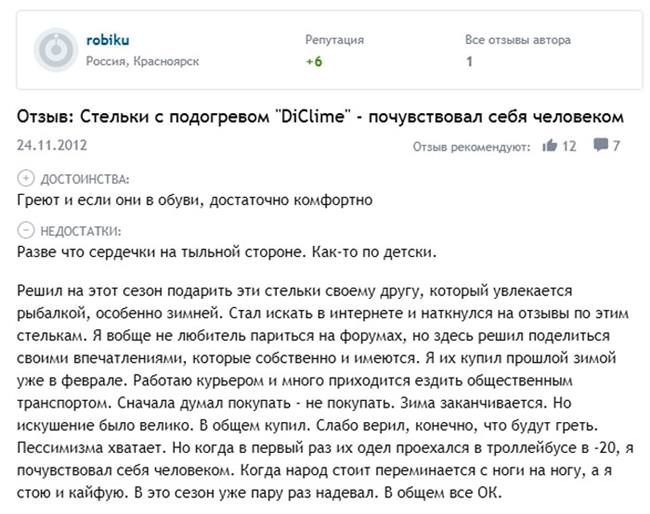This screenshot has width=650, height=514.
Task: Click the minus icon beside Недостатки
Action: click(x=26, y=230)
